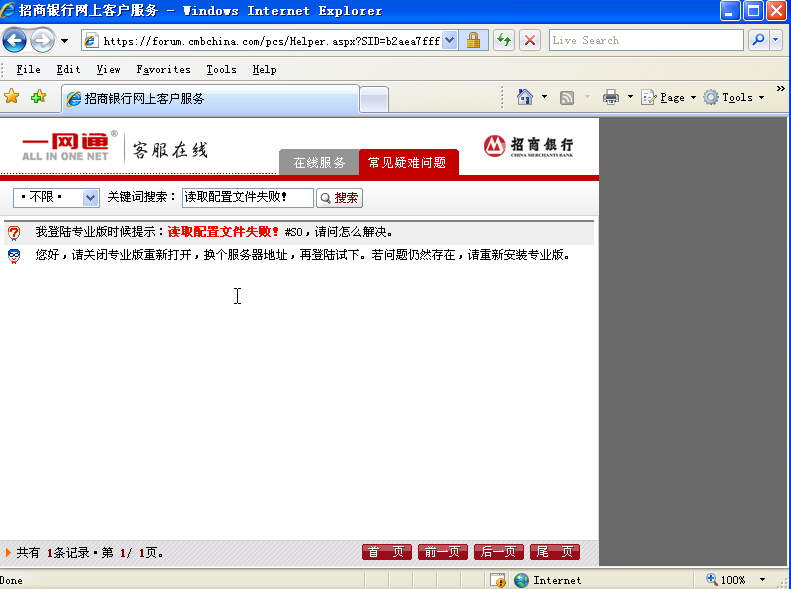The height and width of the screenshot is (589, 791).
Task: Select the 招商银行网上客户服务 browser tab
Action: click(x=210, y=99)
